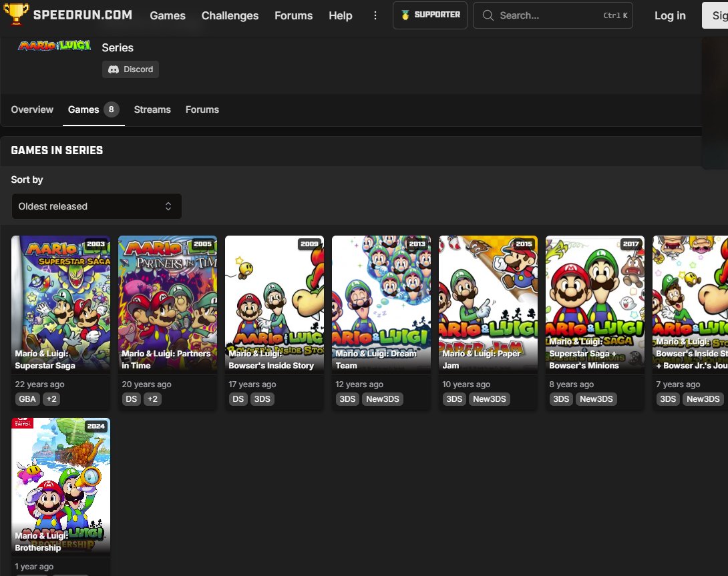Click 3DS tag under Superstar Saga + Bowser's Minions
Screen dimensions: 728x576
(x=561, y=398)
